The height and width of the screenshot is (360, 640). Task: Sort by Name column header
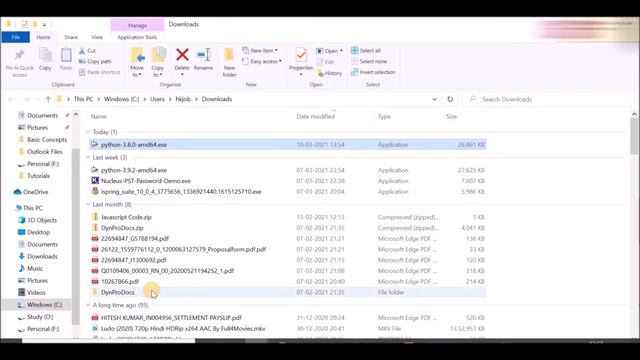(99, 117)
